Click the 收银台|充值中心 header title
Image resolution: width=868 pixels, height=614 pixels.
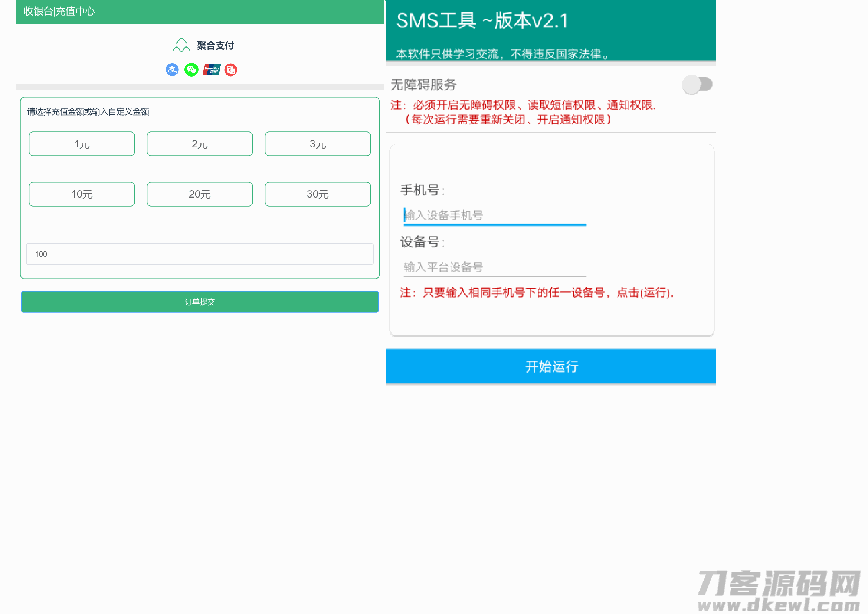click(x=59, y=12)
